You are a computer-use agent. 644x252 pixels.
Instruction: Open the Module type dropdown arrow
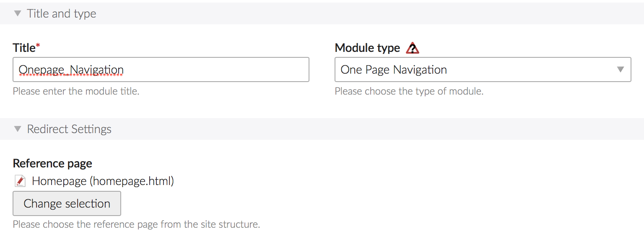621,69
